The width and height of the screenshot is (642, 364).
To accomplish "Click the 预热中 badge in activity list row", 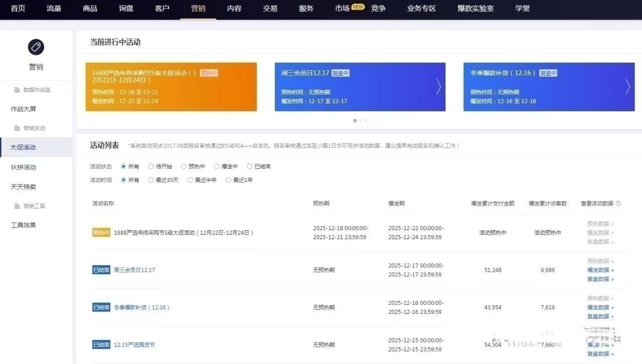I will tap(101, 233).
